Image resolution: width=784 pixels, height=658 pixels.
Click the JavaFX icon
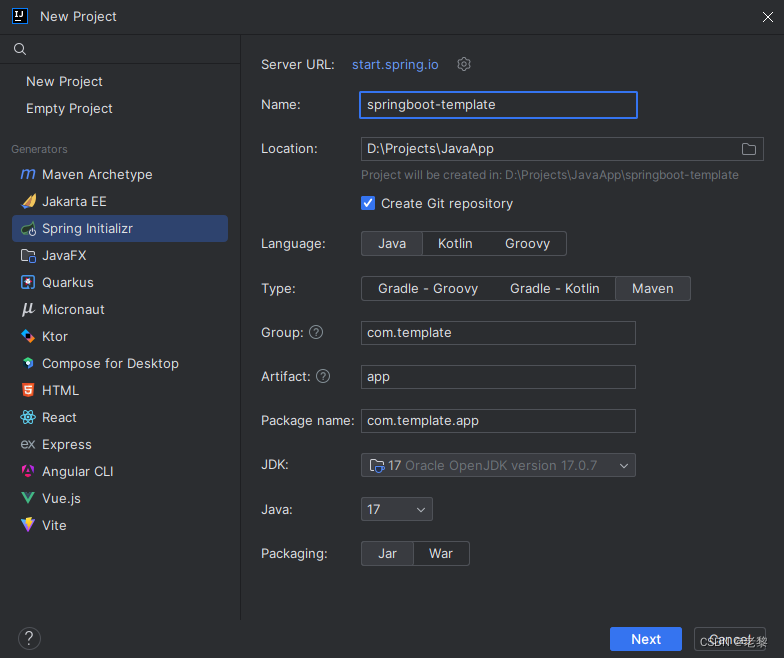click(x=28, y=256)
